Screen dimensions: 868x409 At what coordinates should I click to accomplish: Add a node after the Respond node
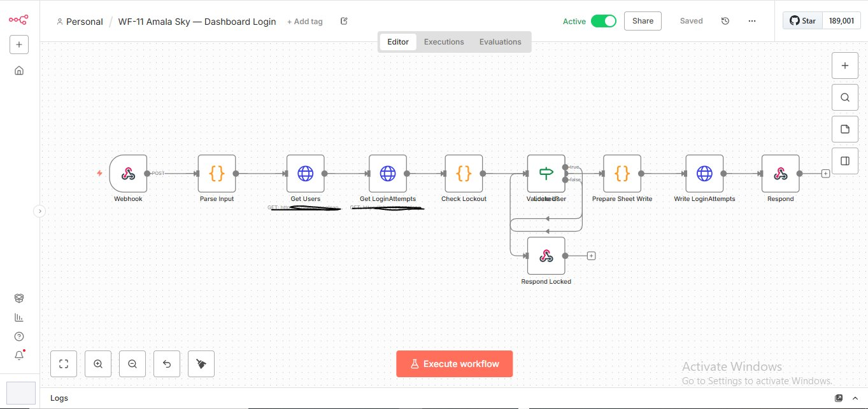[x=825, y=173]
